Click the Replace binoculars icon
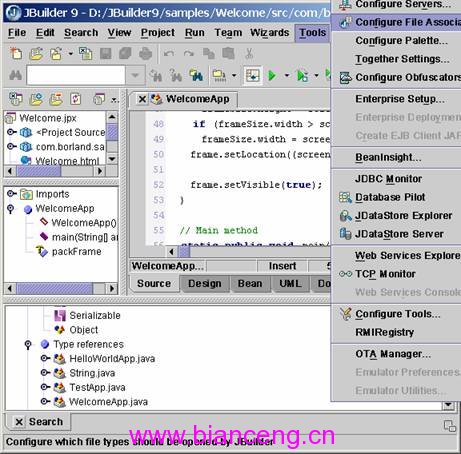Screen dimensions: 461x454 [176, 76]
